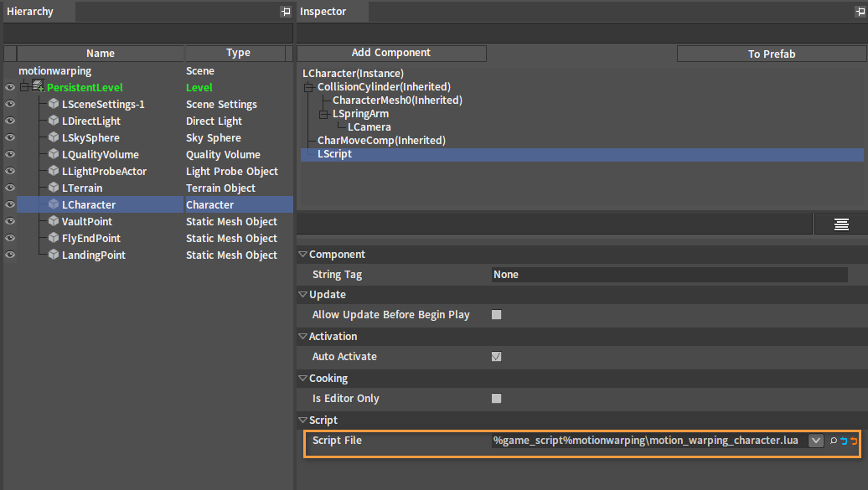Click the blue return arrow beside Script File
The height and width of the screenshot is (490, 868).
(x=844, y=441)
